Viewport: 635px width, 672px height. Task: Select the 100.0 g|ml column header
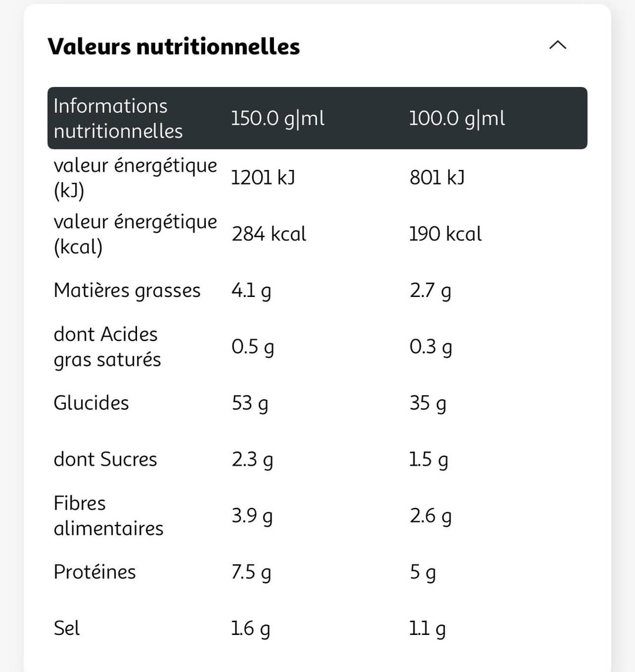click(x=457, y=118)
